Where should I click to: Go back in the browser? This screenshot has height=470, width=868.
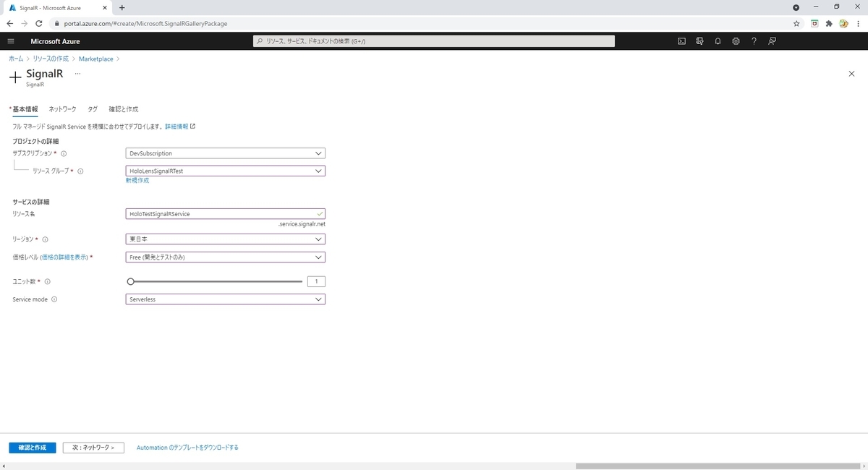click(10, 23)
